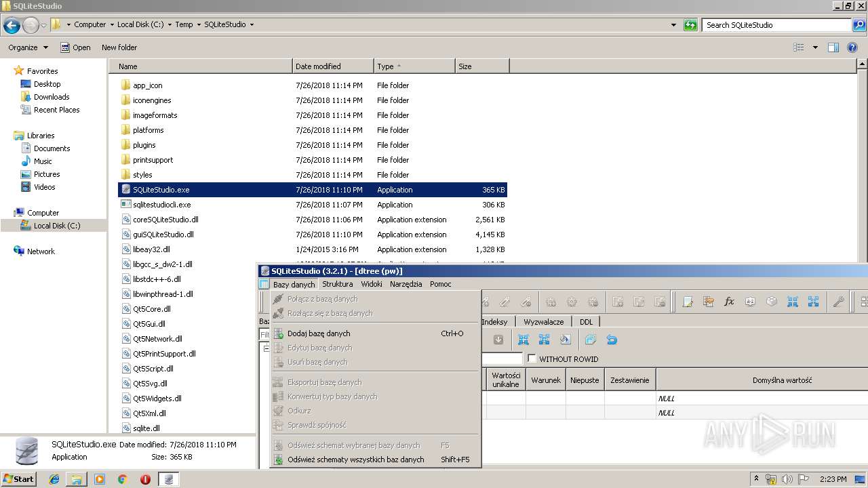
Task: Click the SQLiteStudio taskbar button
Action: coord(168,479)
